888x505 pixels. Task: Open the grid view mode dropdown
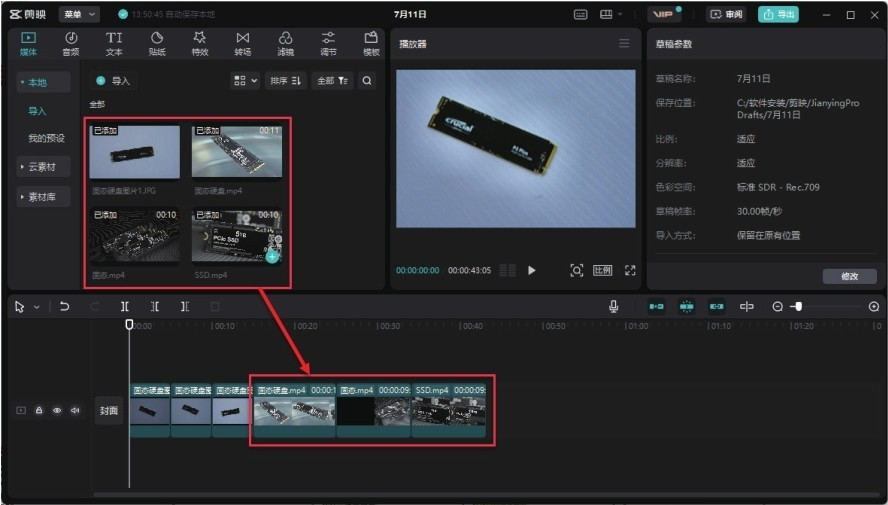(x=246, y=81)
